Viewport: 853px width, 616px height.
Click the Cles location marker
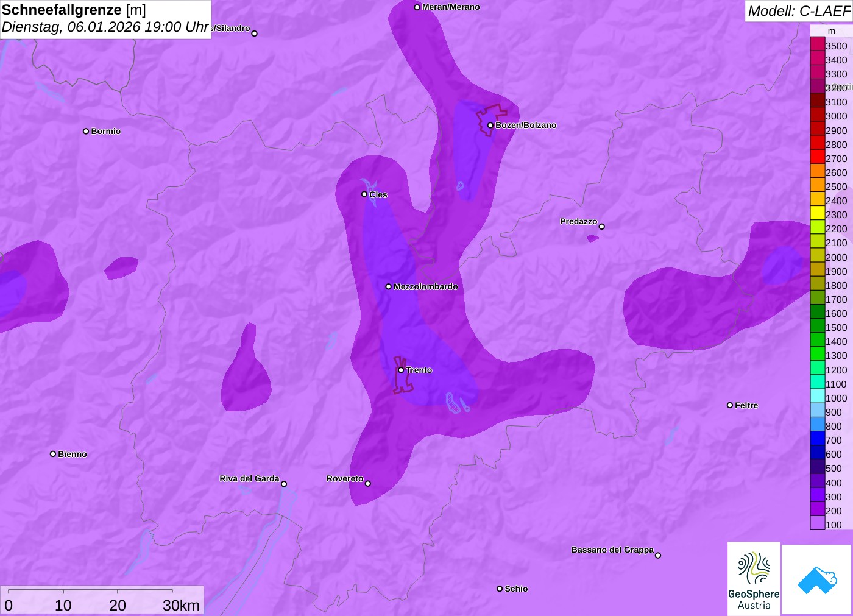(x=364, y=194)
